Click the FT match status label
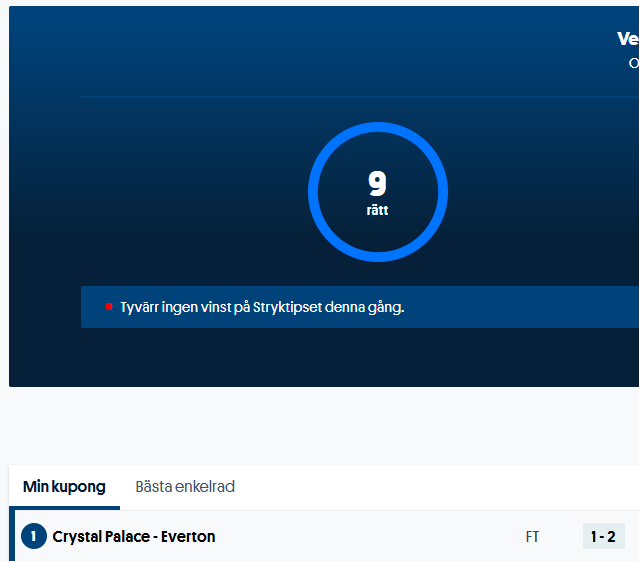This screenshot has height=561, width=639. (x=532, y=537)
